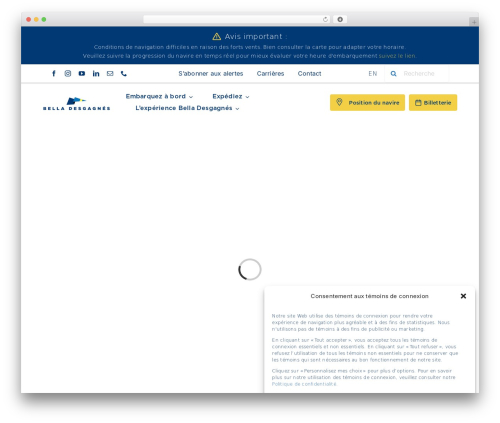Click the browser reload icon

pyautogui.click(x=325, y=20)
